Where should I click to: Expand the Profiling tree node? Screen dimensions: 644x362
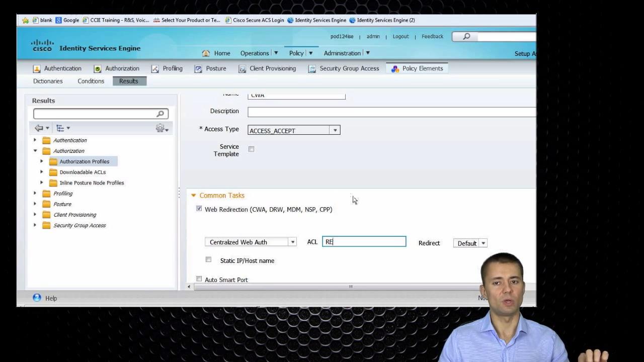(x=35, y=193)
